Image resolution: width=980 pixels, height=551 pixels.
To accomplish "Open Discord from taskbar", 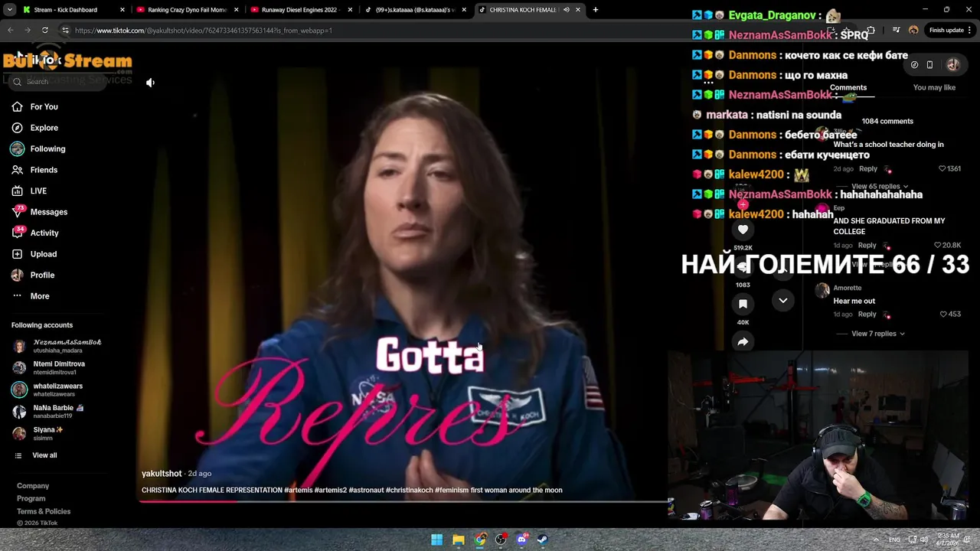I will 522,540.
